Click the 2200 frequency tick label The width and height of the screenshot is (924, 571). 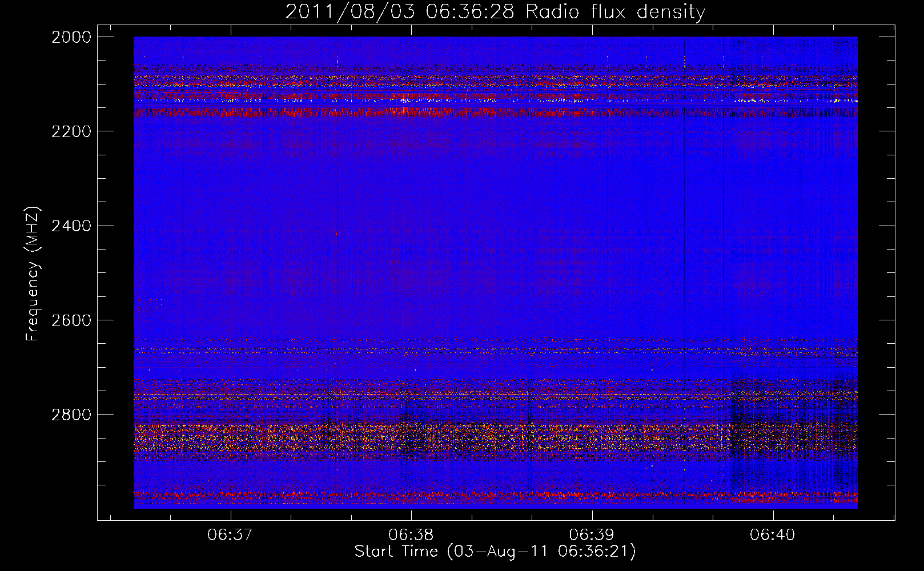tap(71, 131)
